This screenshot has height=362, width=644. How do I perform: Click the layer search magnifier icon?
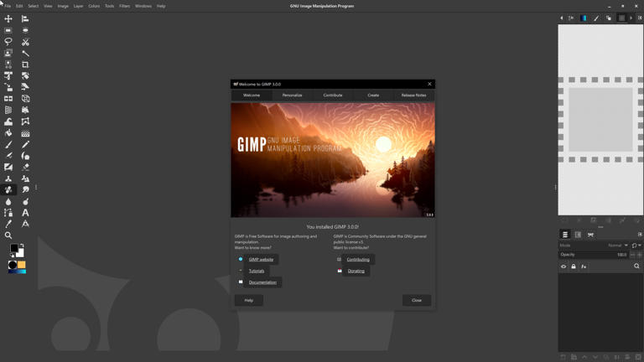point(636,266)
